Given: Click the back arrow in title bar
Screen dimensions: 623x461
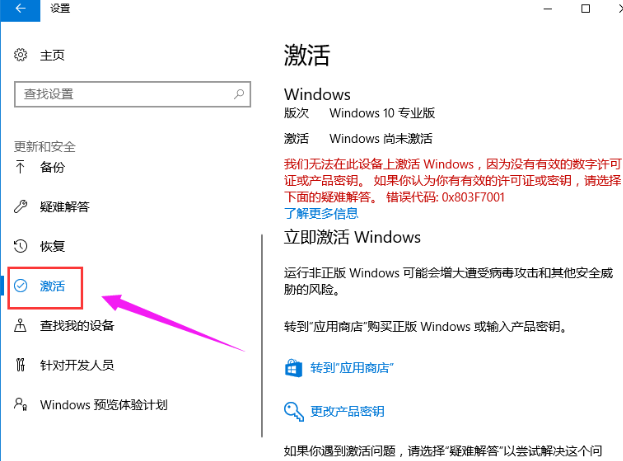Looking at the screenshot, I should (x=20, y=8).
